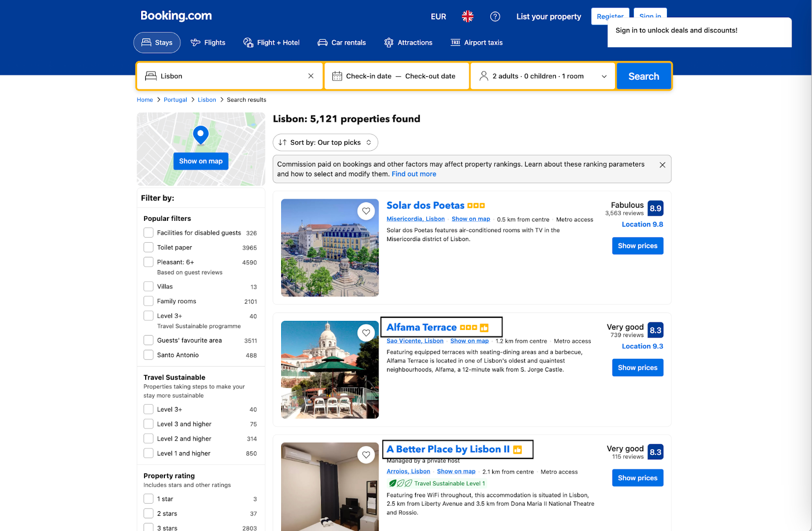Click List your property link
The height and width of the screenshot is (531, 812).
pyautogui.click(x=549, y=17)
